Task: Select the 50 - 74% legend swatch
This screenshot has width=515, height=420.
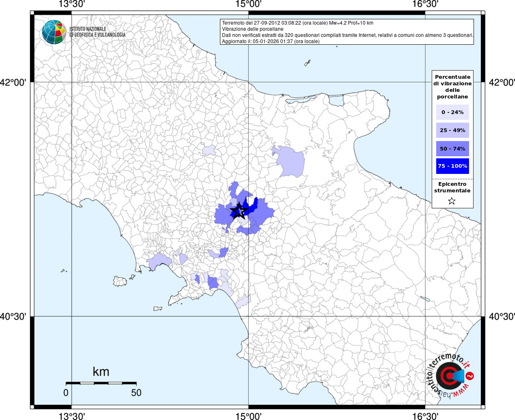Action: (x=452, y=148)
